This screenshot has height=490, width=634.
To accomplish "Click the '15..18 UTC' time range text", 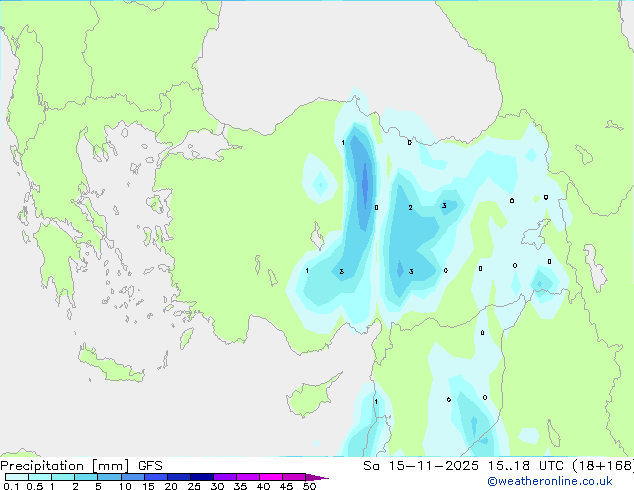I will [526, 466].
